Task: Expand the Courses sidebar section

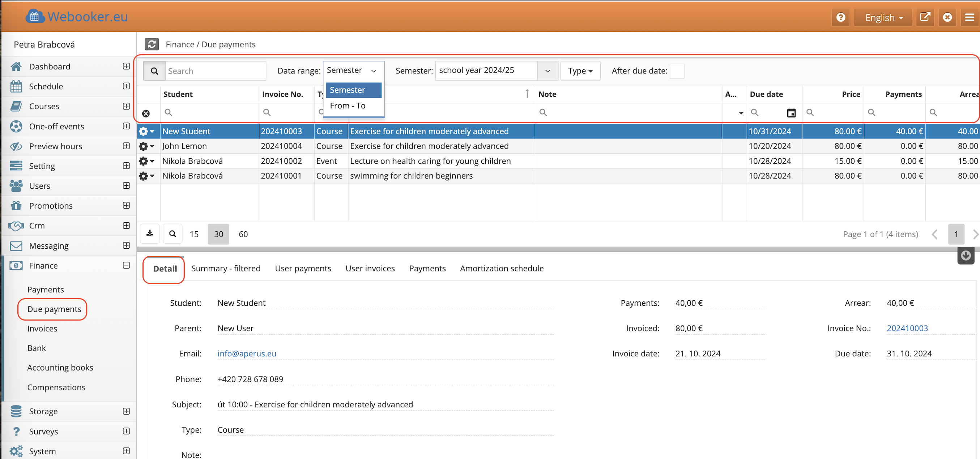Action: click(126, 106)
